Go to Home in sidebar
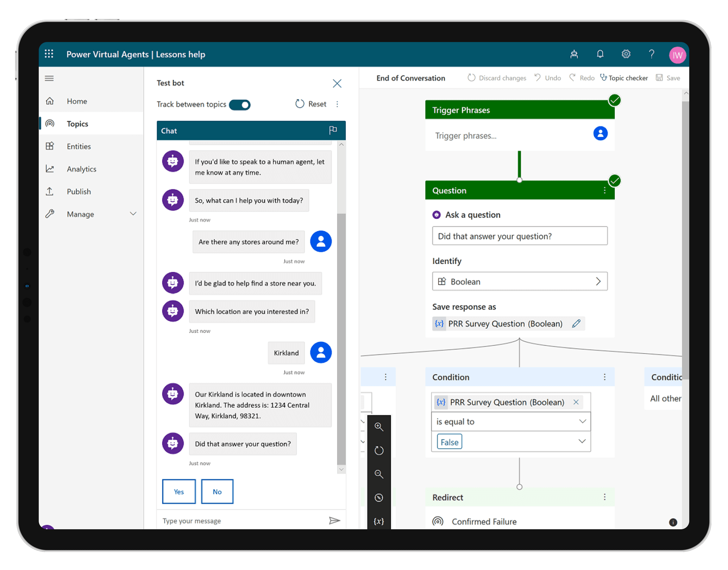728x570 pixels. click(x=91, y=101)
